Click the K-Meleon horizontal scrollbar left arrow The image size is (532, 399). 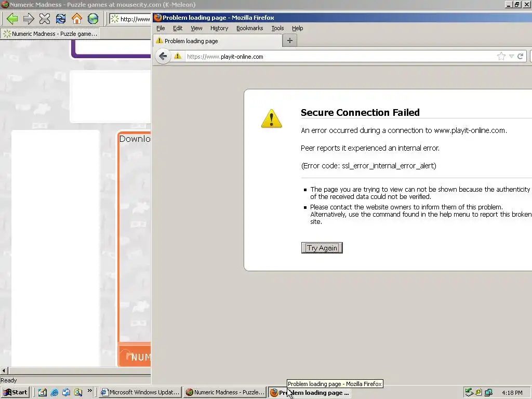4,370
